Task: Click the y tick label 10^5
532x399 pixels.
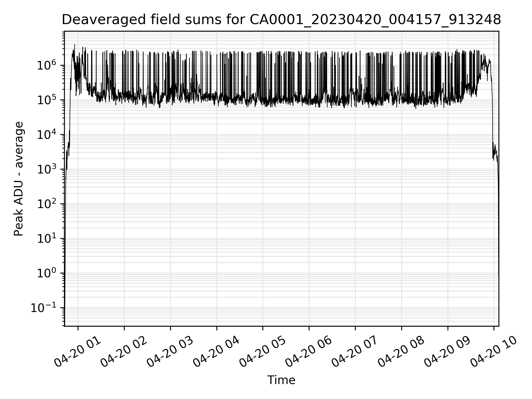Action: 47,99
